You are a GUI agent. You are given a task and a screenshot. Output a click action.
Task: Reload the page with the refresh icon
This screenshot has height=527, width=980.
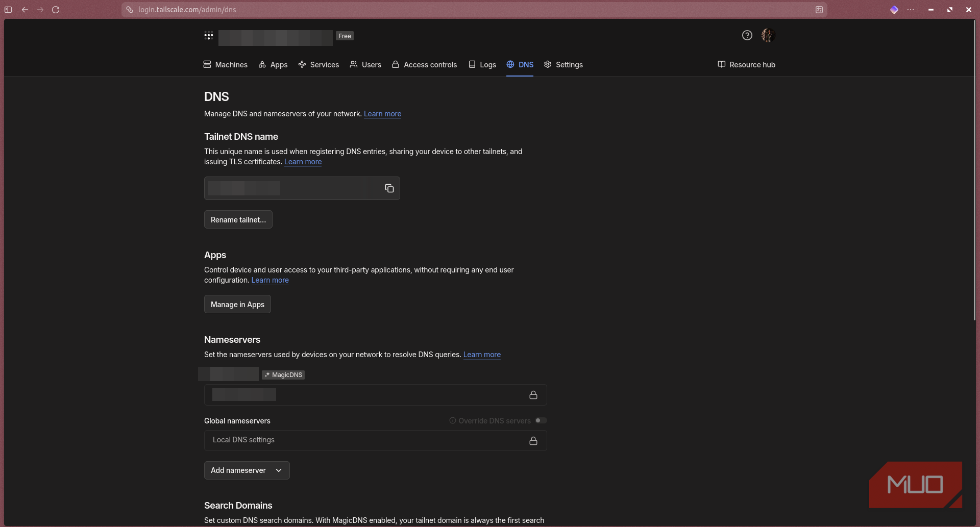click(x=56, y=10)
